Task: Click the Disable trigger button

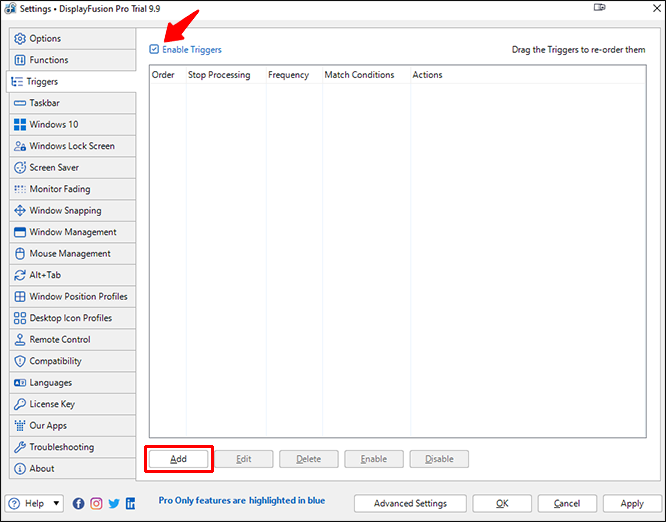Action: click(x=439, y=459)
